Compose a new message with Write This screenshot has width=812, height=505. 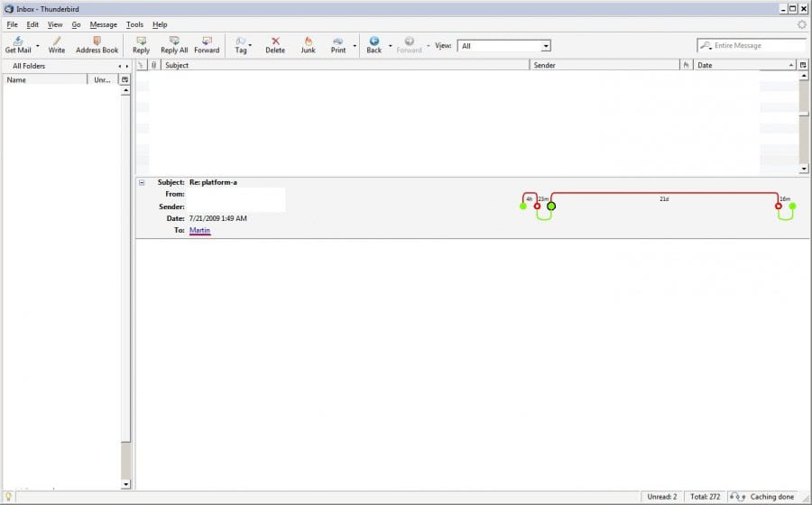(56, 41)
